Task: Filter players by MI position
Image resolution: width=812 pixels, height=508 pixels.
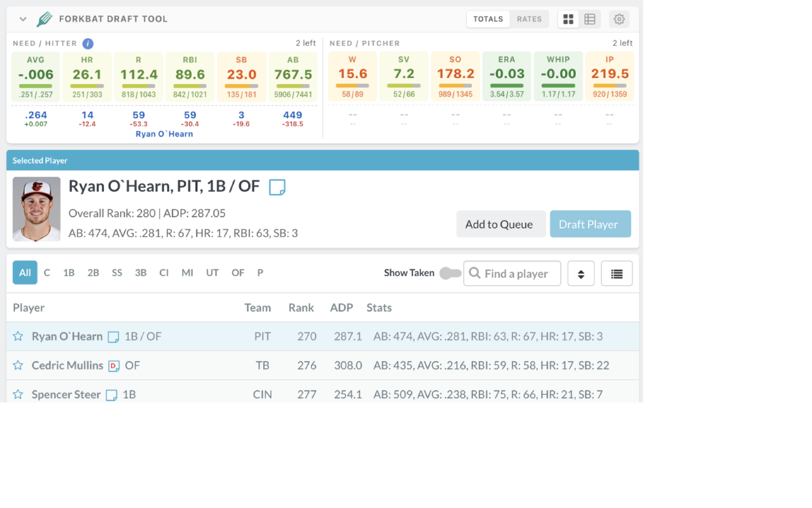Action: click(187, 272)
